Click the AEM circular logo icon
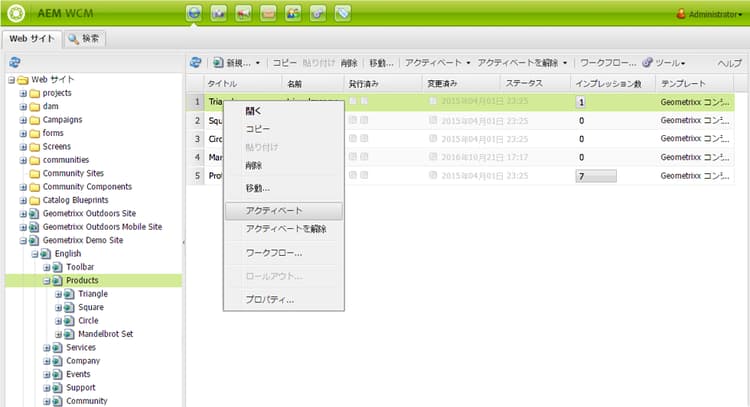 pyautogui.click(x=16, y=13)
